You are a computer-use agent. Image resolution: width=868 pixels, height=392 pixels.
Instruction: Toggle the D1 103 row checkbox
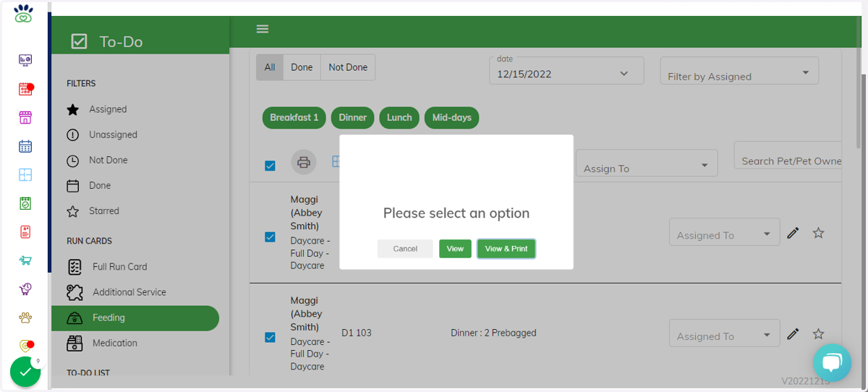(x=270, y=337)
